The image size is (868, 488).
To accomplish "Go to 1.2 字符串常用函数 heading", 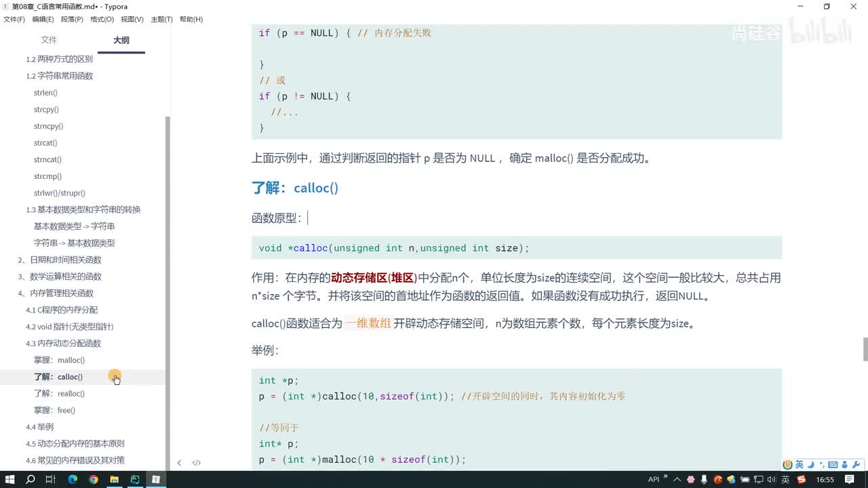I will (x=60, y=76).
